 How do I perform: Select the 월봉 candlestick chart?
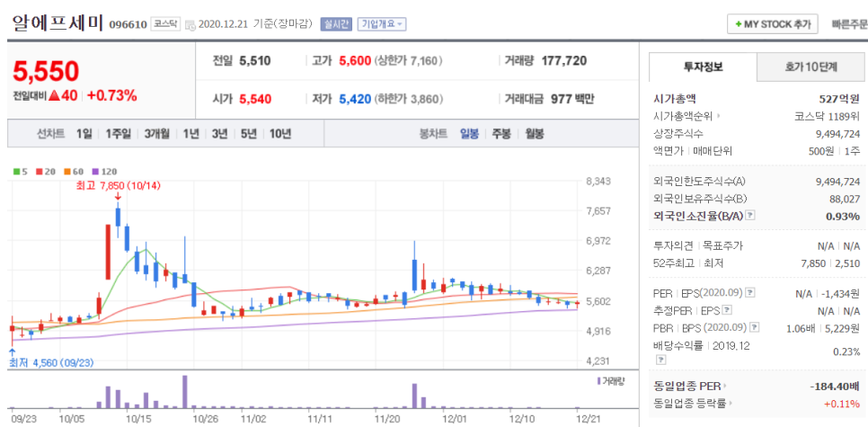coord(535,133)
